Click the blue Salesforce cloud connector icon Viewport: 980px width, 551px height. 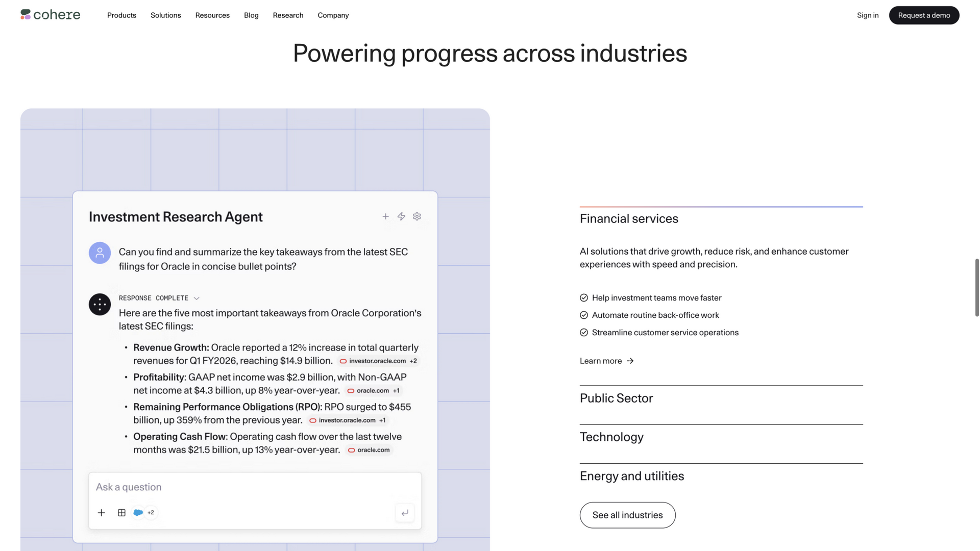tap(138, 512)
